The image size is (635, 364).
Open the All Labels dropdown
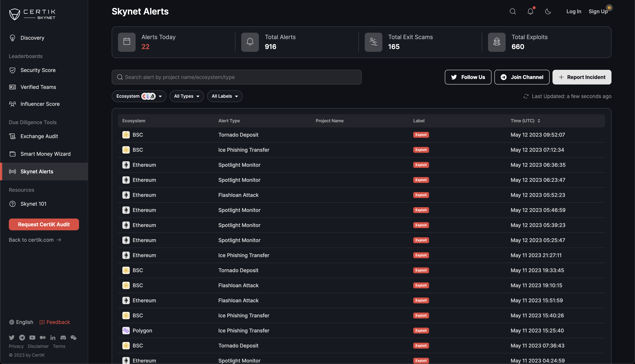pos(225,96)
